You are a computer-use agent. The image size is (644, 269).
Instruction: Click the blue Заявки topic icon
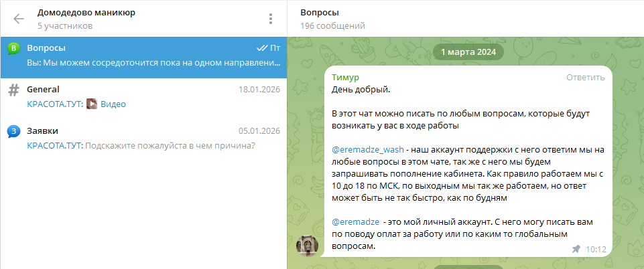13,132
